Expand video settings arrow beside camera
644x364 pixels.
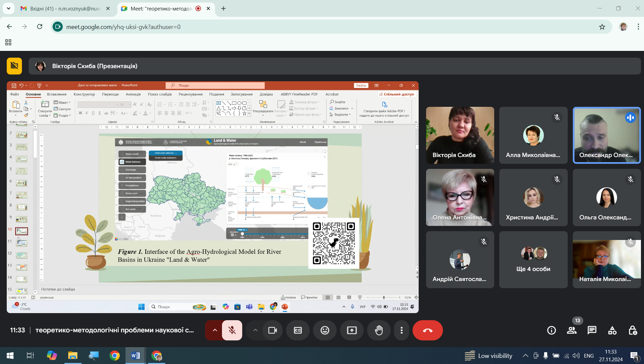(x=255, y=330)
